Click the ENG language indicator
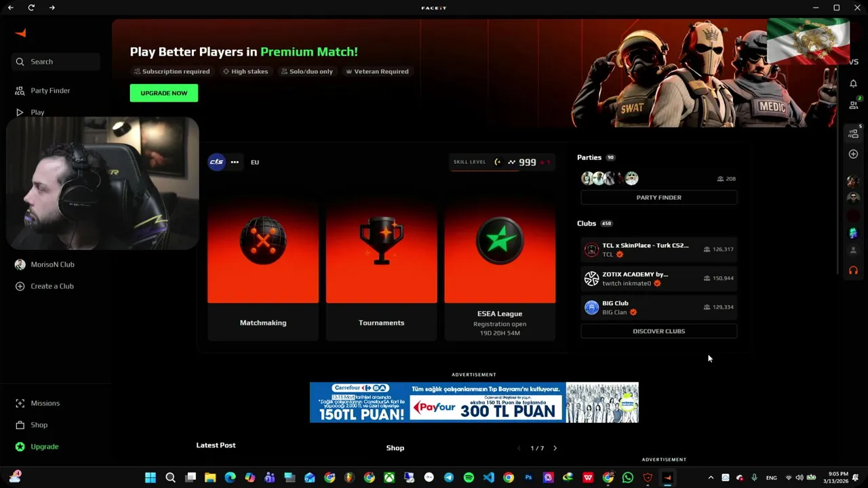The width and height of the screenshot is (868, 488). click(x=772, y=478)
